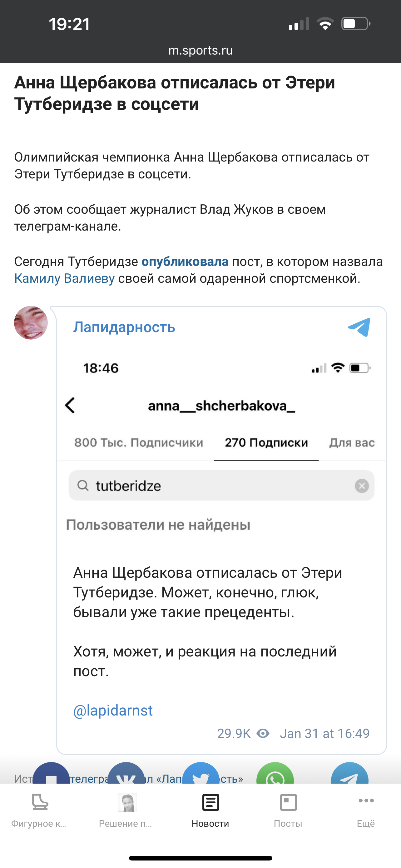Open Telegram logo in embedded post header
This screenshot has width=401, height=868.
359,327
